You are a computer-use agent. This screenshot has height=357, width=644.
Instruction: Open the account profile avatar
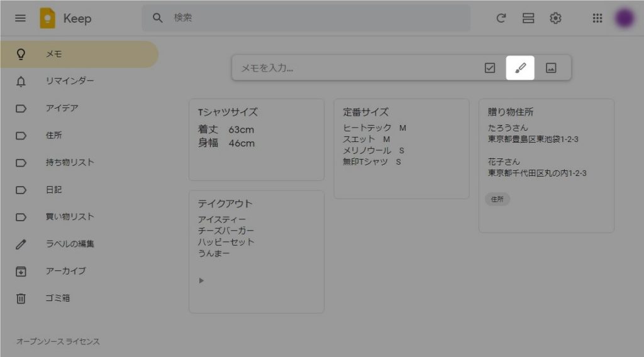point(625,18)
